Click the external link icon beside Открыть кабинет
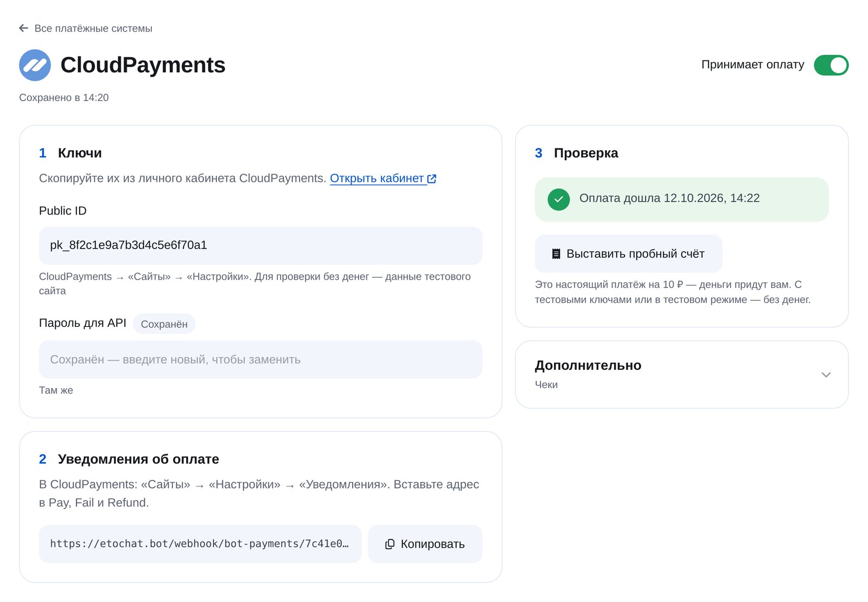The height and width of the screenshot is (602, 868). 432,179
